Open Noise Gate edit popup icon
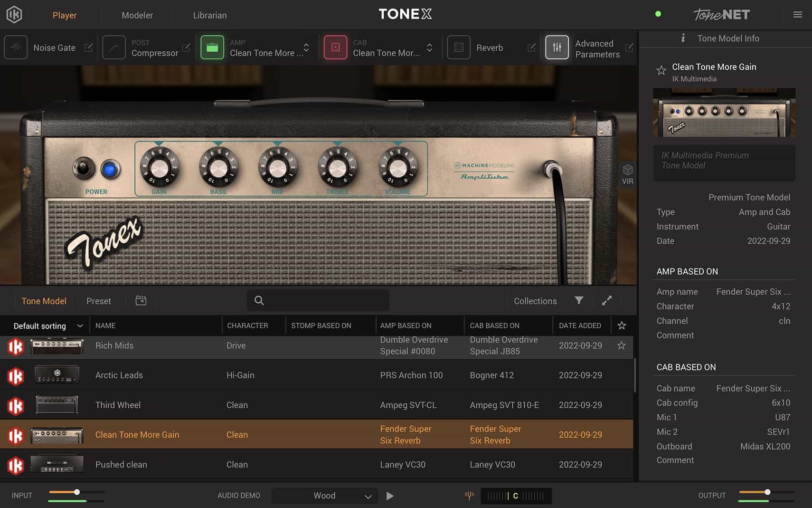812x508 pixels. 88,48
